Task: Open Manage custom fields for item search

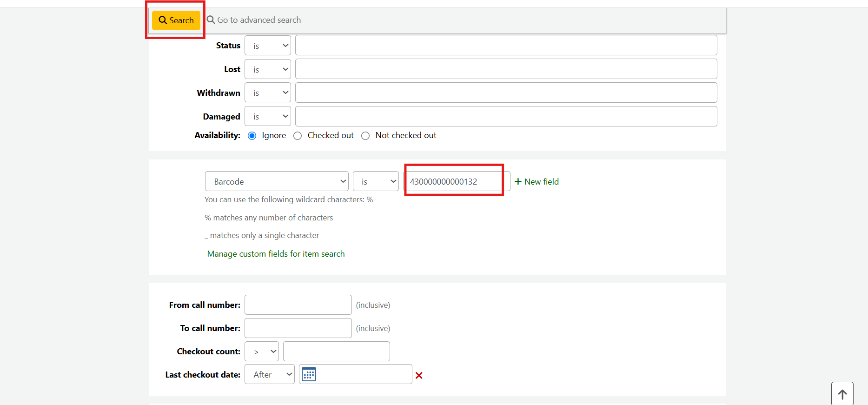Action: [x=276, y=254]
